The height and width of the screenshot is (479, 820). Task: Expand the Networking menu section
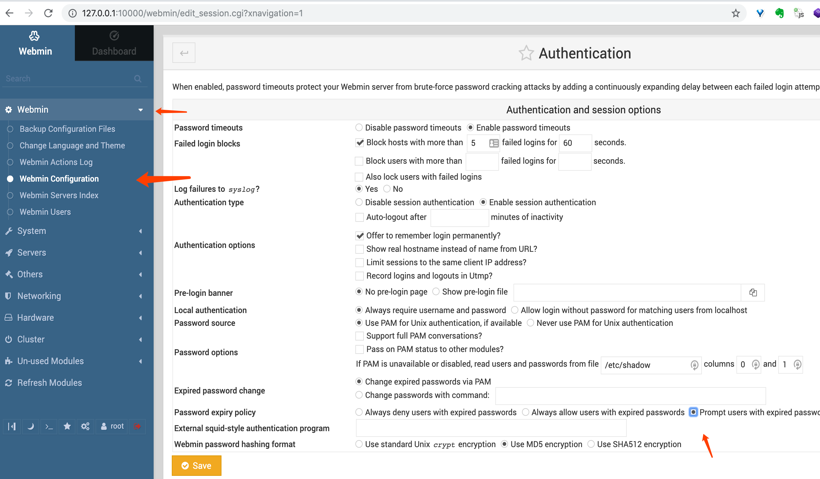click(76, 296)
